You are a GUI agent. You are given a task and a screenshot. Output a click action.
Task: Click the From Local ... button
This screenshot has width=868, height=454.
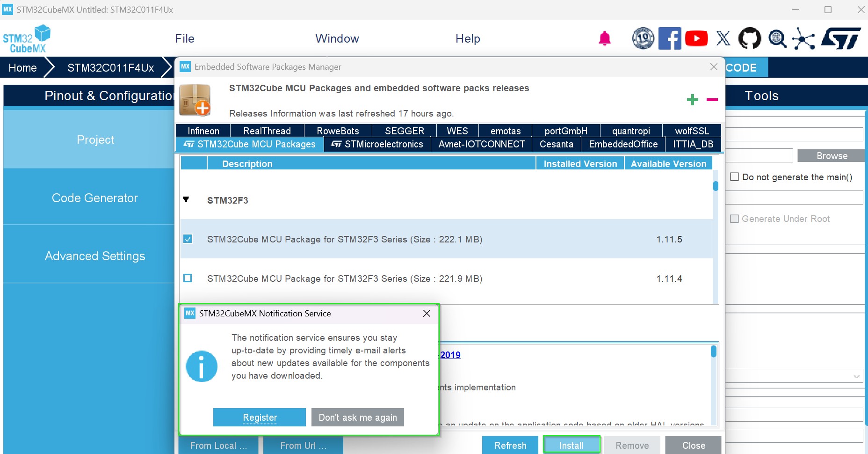[x=218, y=445]
